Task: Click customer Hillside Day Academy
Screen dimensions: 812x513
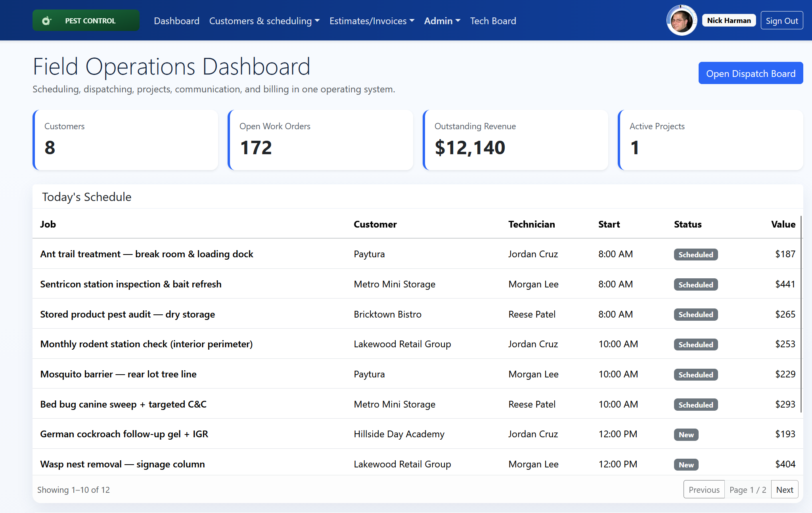Action: (x=399, y=434)
